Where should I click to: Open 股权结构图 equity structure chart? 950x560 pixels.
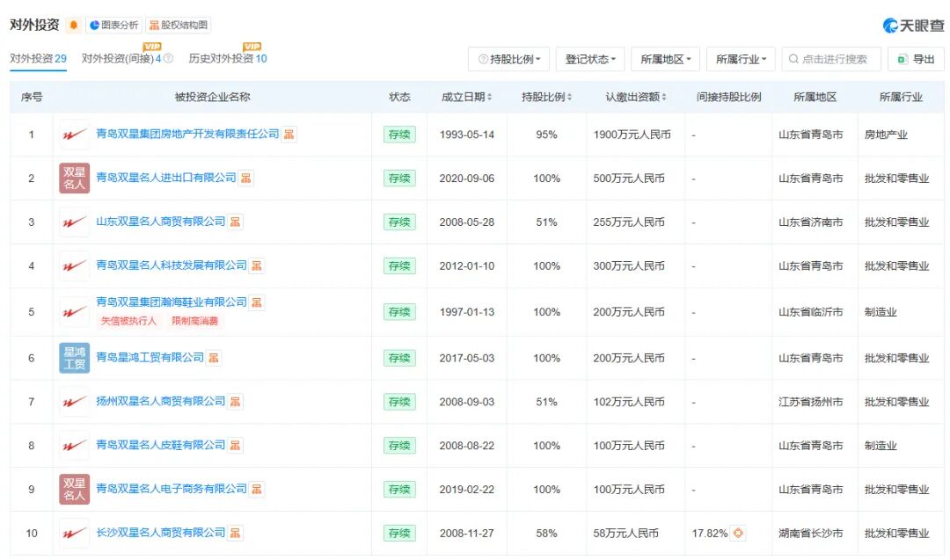tap(178, 25)
